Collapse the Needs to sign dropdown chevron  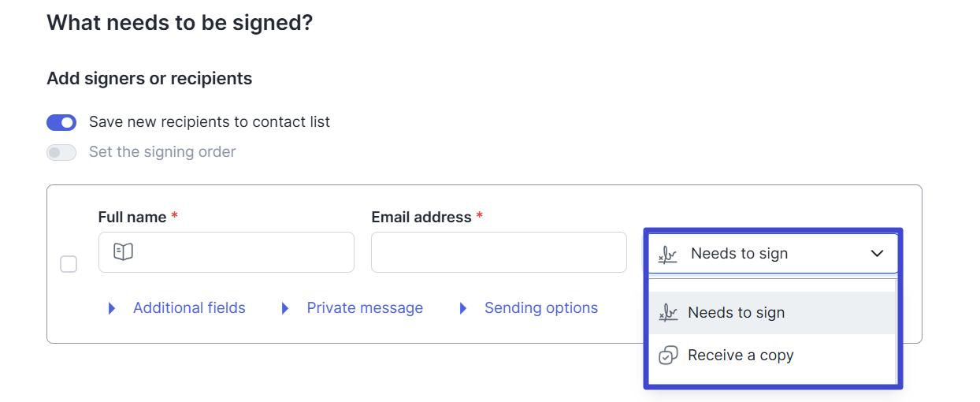click(877, 254)
